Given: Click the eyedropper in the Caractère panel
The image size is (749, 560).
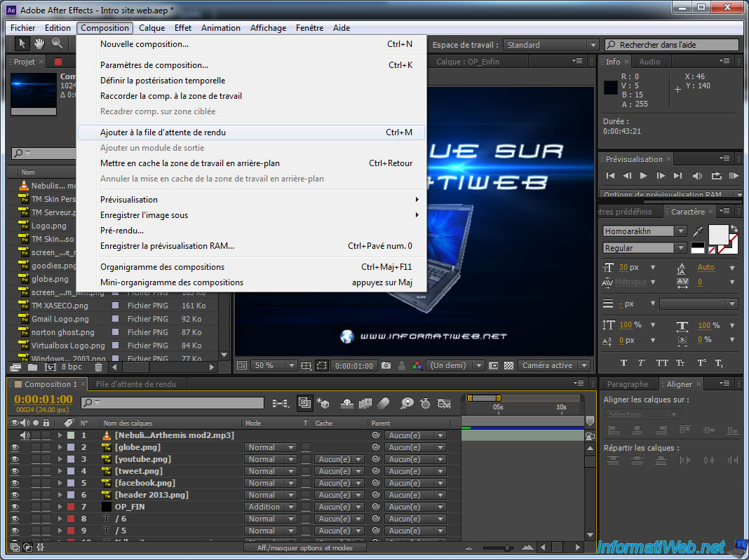Looking at the screenshot, I should [x=698, y=231].
